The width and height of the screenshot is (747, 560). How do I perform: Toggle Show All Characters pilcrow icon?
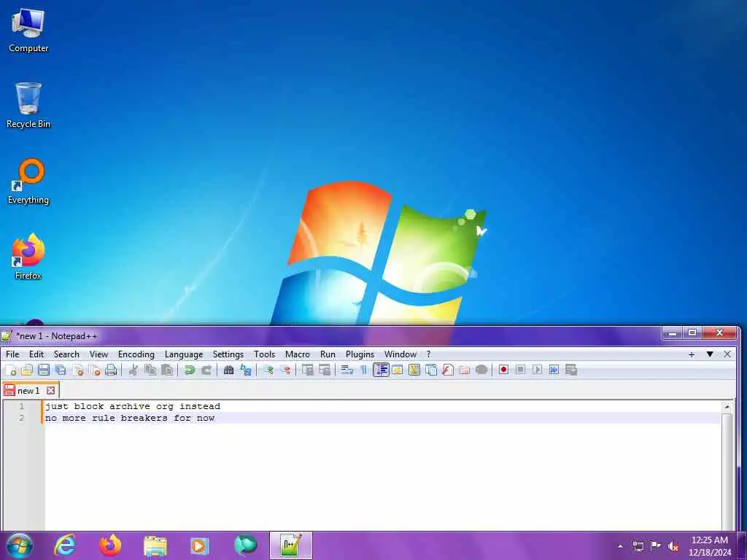[x=364, y=370]
